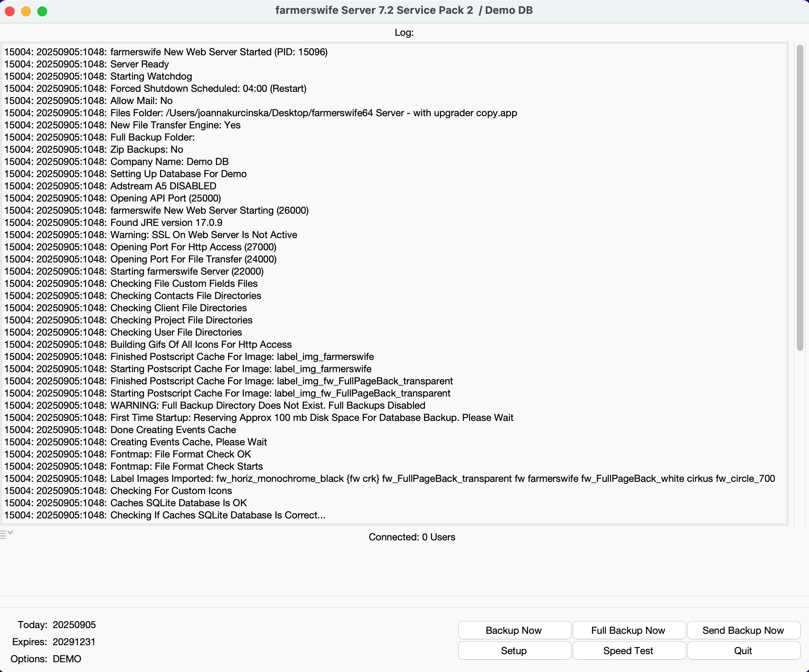Click the log's vertical scrollbar thumb

click(x=800, y=197)
